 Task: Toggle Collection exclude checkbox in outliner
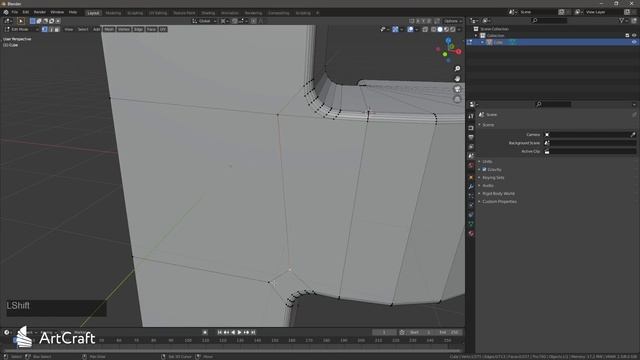[x=627, y=36]
